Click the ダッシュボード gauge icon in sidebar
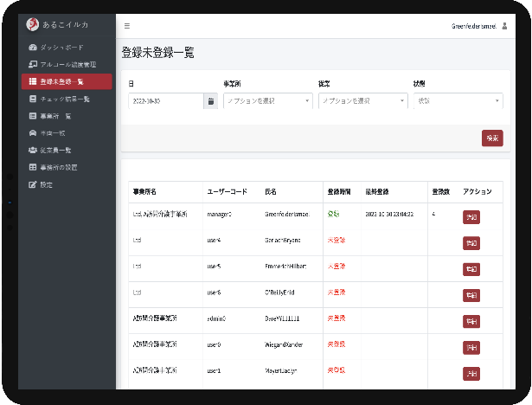Image resolution: width=532 pixels, height=405 pixels. click(33, 47)
